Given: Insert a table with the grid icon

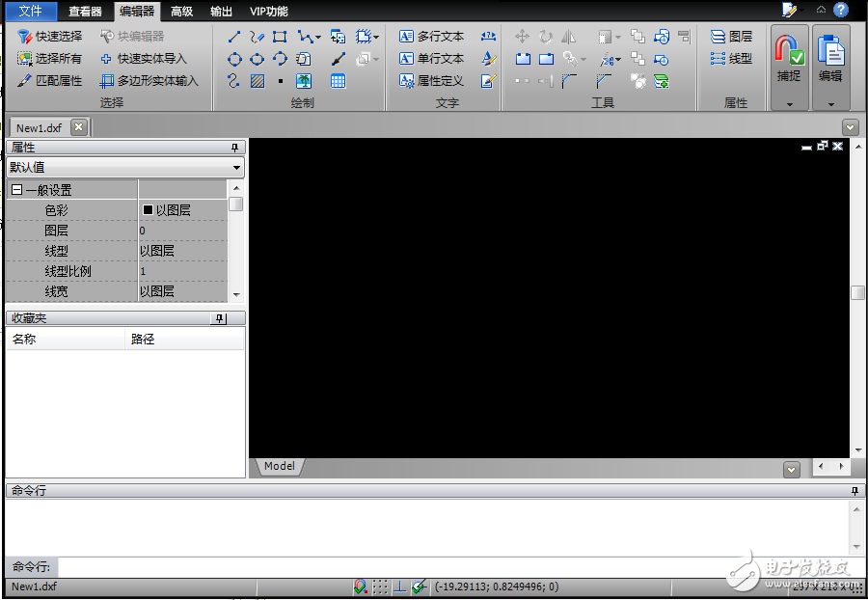Looking at the screenshot, I should pos(338,82).
